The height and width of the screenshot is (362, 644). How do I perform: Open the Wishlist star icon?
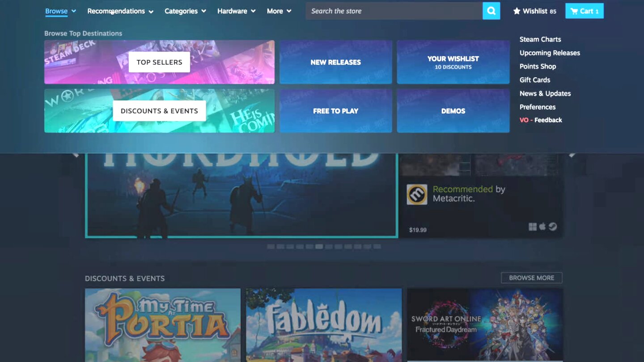[517, 11]
